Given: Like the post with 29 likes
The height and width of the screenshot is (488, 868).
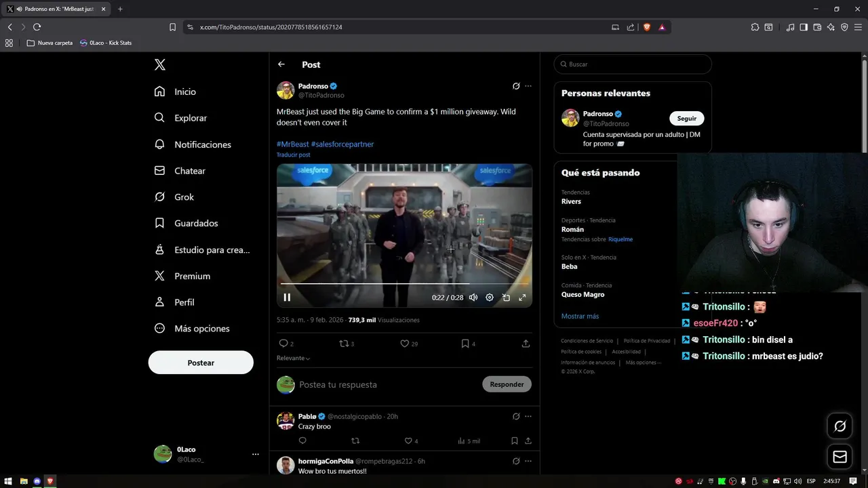Looking at the screenshot, I should coord(409,344).
